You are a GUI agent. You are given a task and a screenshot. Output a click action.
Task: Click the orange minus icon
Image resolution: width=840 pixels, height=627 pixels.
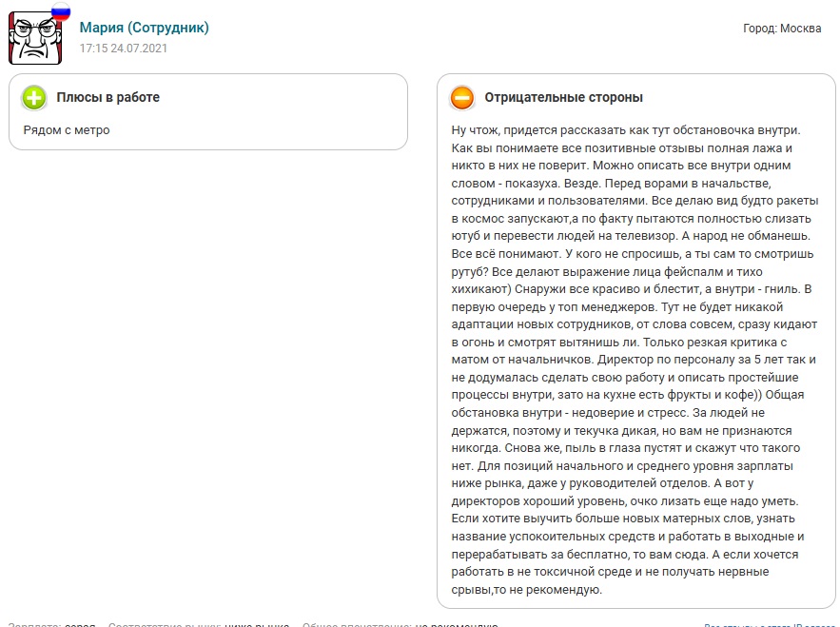462,97
